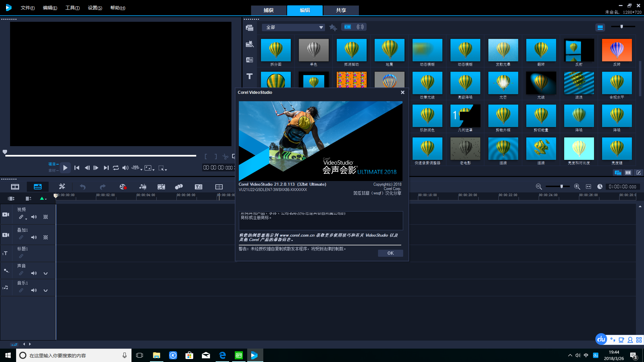Click scissors split clip icon
Viewport: 644px width, 362px height.
225,157
